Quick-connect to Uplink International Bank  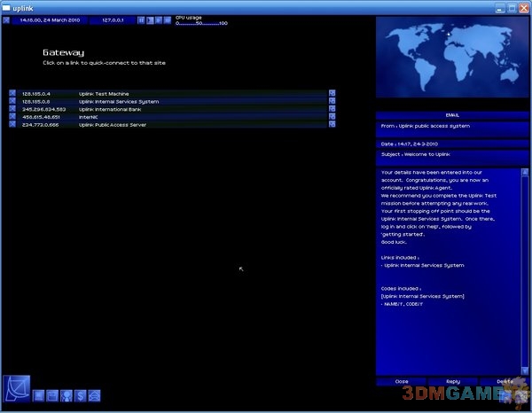[x=112, y=109]
